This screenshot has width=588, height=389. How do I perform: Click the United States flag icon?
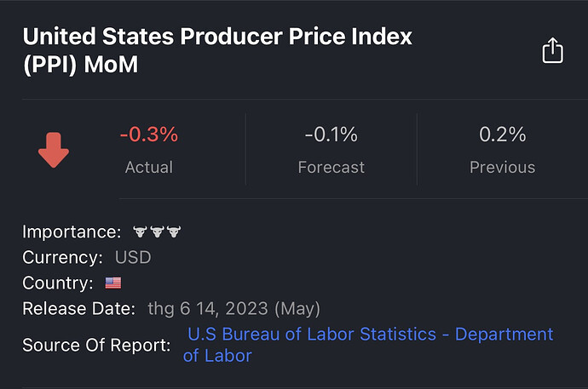tap(112, 283)
